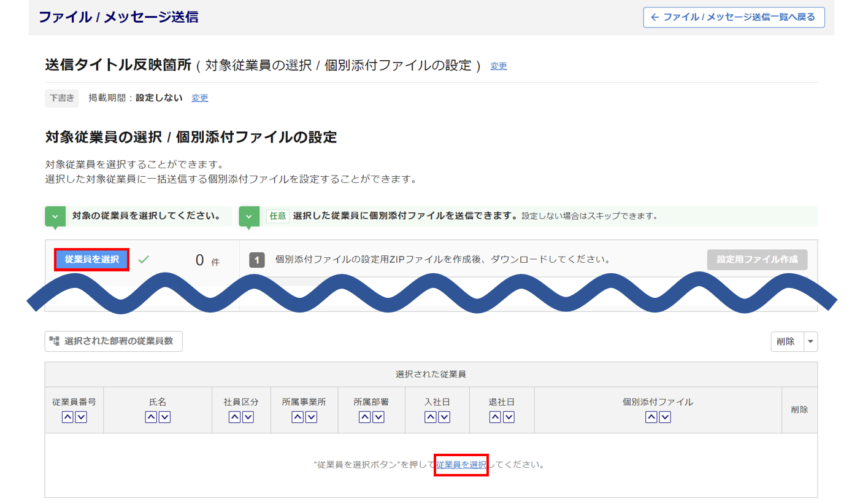Sort 入社日 column ascending
The width and height of the screenshot is (868, 501).
(x=431, y=417)
